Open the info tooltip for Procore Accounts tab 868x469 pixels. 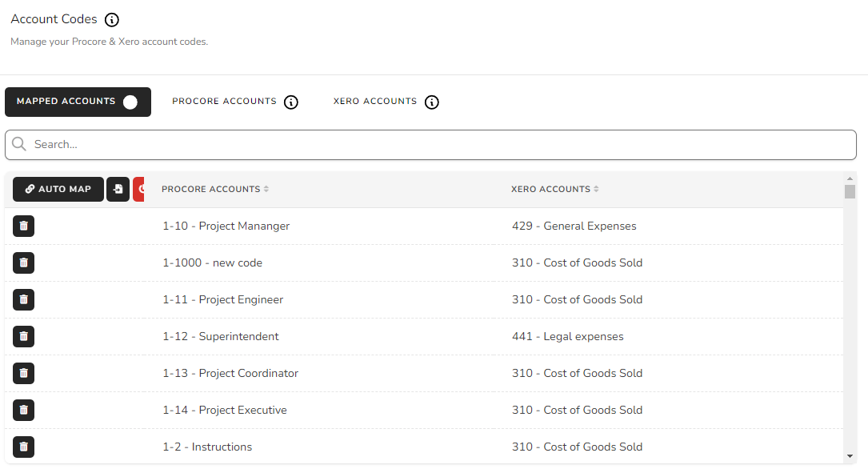(x=291, y=102)
